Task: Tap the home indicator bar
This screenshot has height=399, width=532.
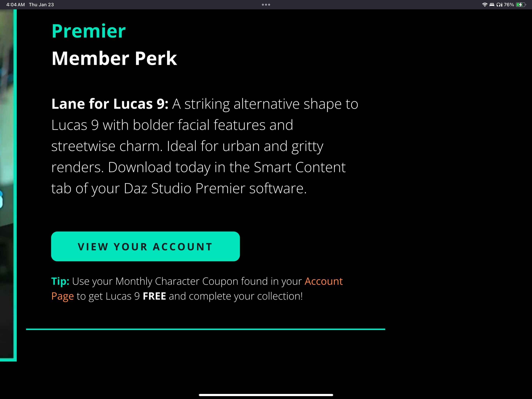Action: coord(266,395)
